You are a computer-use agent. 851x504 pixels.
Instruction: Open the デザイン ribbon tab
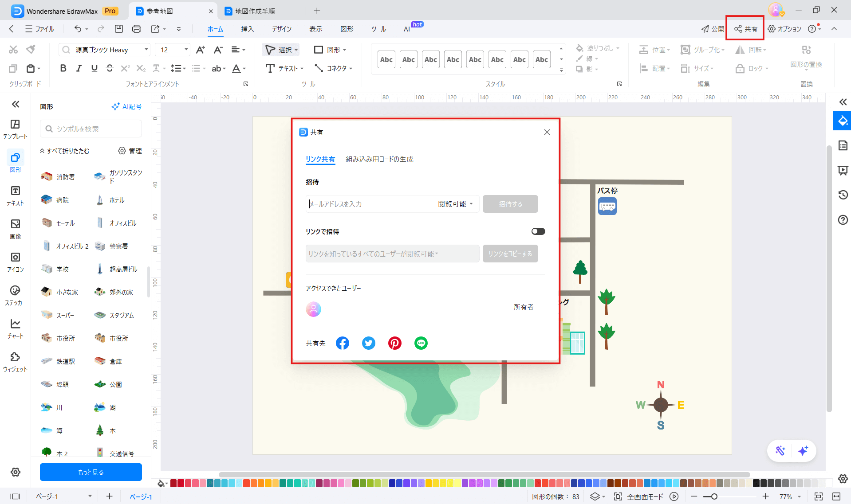[282, 29]
